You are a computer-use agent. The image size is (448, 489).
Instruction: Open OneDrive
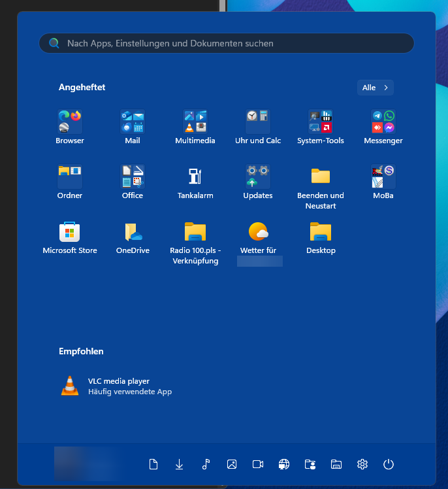coord(133,231)
